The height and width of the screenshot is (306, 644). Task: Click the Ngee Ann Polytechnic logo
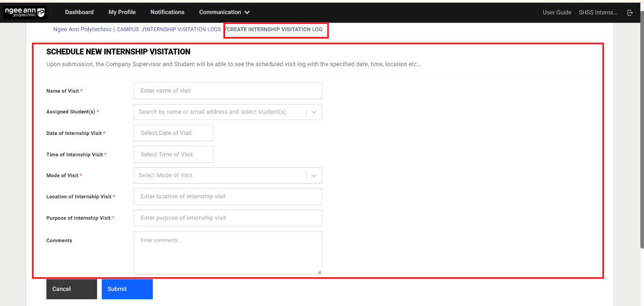(25, 12)
